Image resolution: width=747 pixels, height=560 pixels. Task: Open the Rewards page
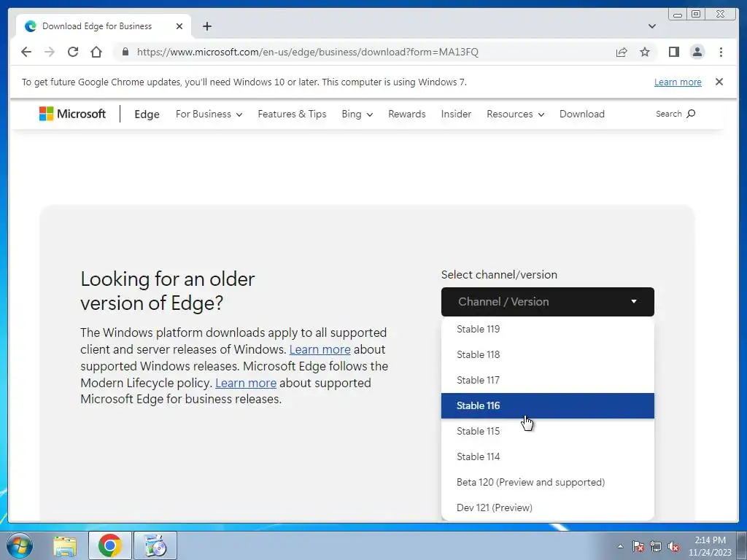[407, 114]
